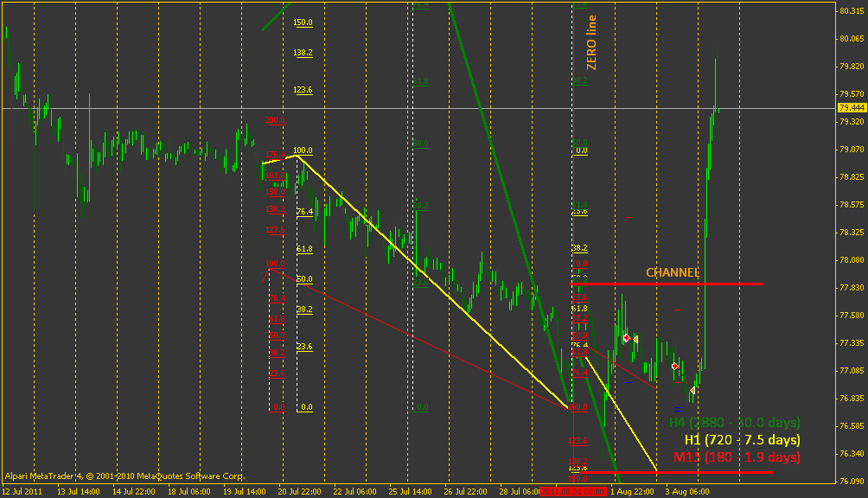Select the red highlighted 2011.08.01 00:00 date marker
The height and width of the screenshot is (498, 868).
pyautogui.click(x=573, y=491)
